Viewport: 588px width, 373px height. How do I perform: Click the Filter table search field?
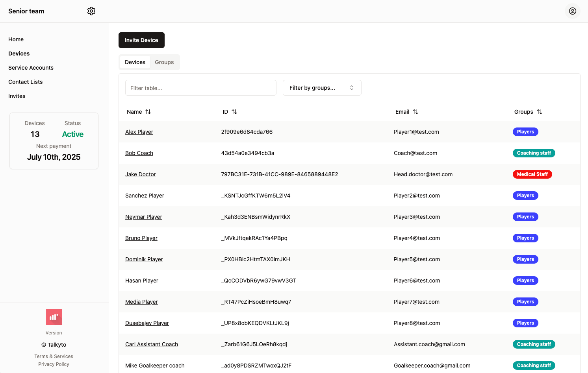[x=200, y=88]
